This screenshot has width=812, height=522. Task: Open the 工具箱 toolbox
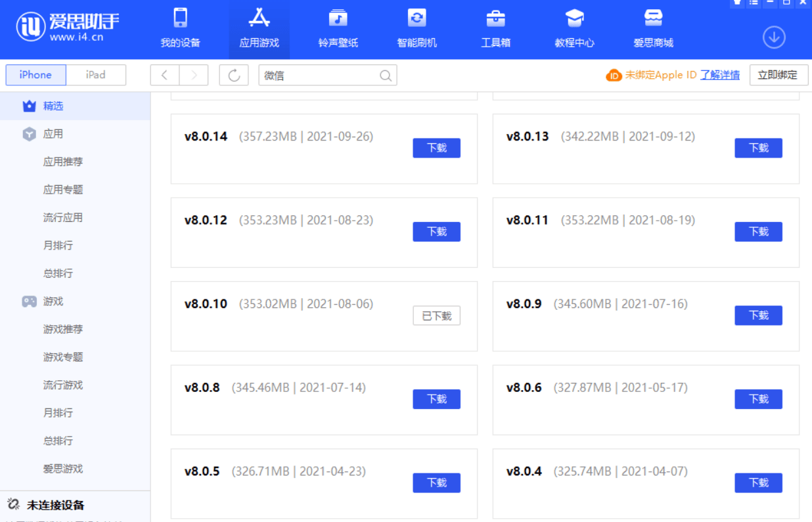coord(495,29)
